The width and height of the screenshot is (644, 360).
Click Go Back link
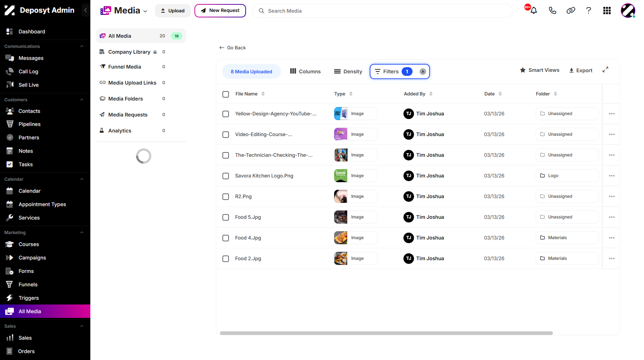pos(233,48)
